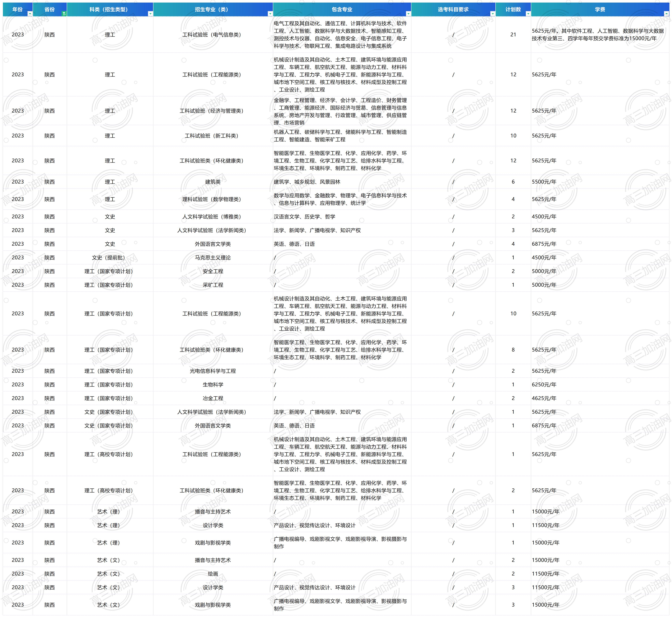Click 艺术（文） in the 绘画 row
Image resolution: width=672 pixels, height=618 pixels.
point(110,574)
